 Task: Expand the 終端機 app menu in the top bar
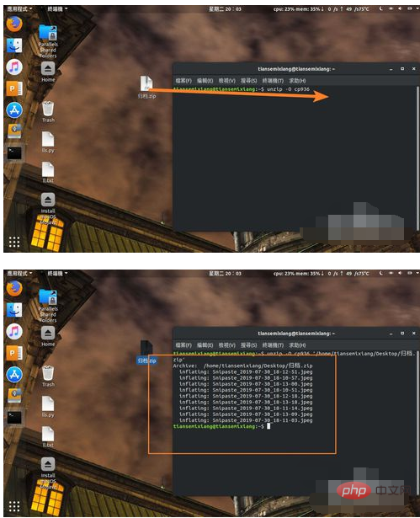click(x=57, y=9)
